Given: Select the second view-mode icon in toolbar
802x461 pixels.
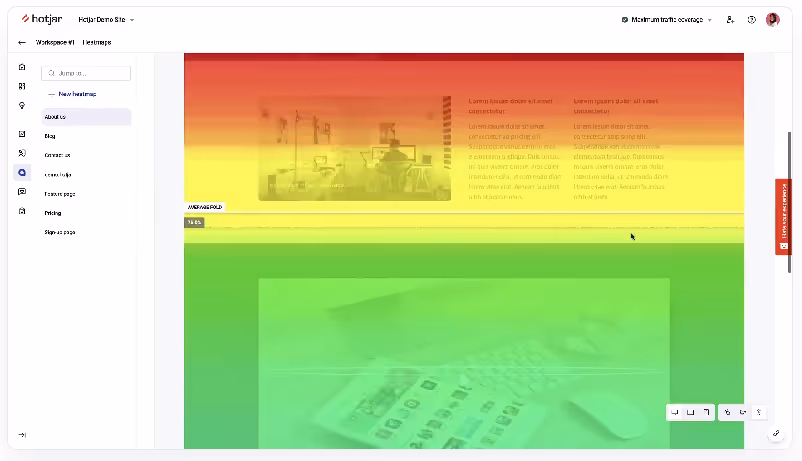Looking at the screenshot, I should 690,412.
